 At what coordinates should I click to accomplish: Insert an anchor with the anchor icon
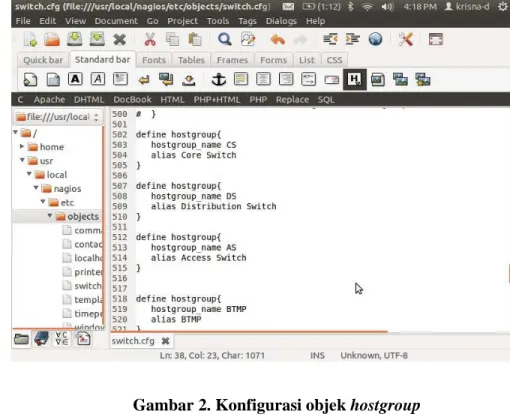click(x=219, y=80)
